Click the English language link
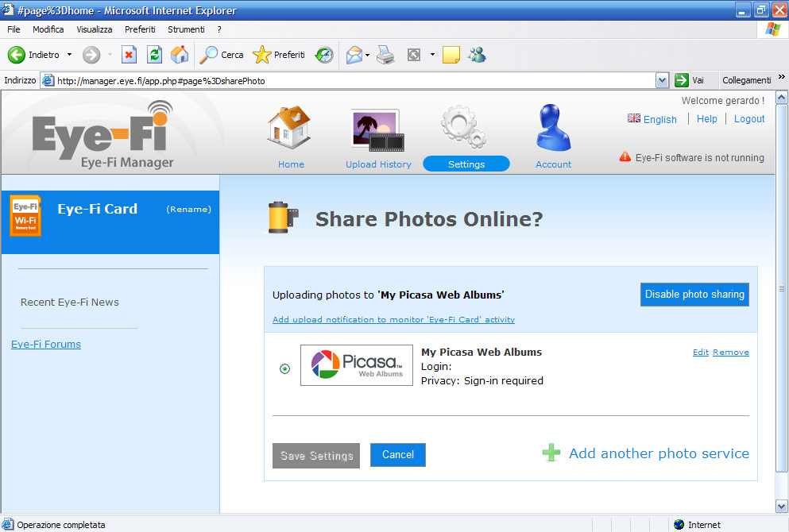 [x=660, y=119]
